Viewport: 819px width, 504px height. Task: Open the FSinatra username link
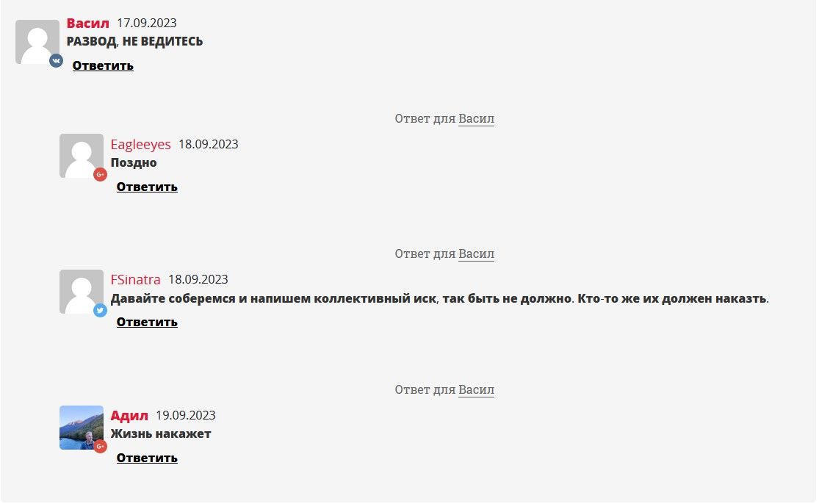(x=135, y=279)
